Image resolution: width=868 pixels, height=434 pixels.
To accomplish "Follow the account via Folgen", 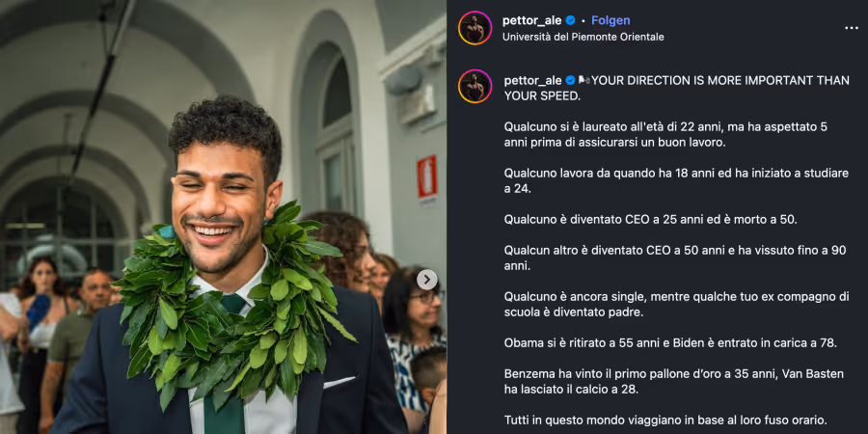I will (610, 21).
